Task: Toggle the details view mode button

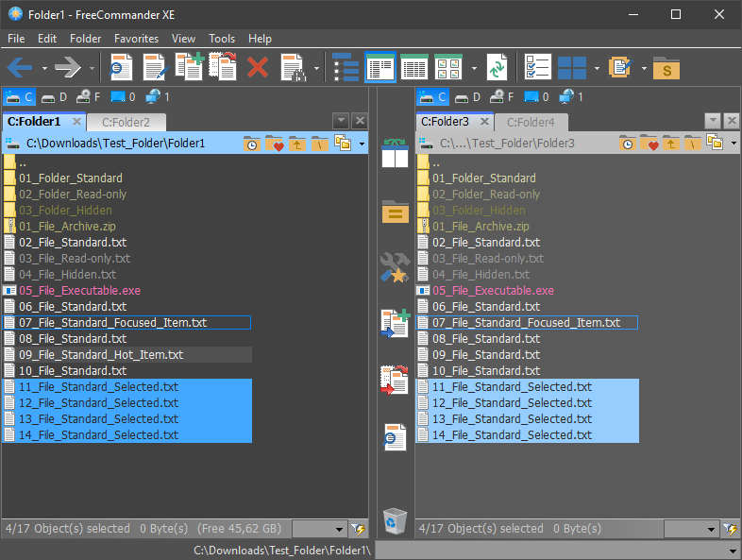Action: (x=414, y=68)
